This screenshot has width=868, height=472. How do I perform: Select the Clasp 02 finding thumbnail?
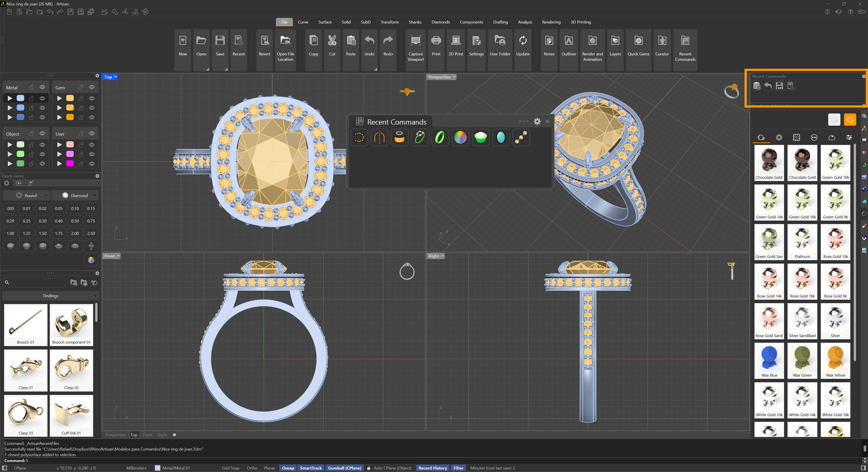click(x=71, y=371)
